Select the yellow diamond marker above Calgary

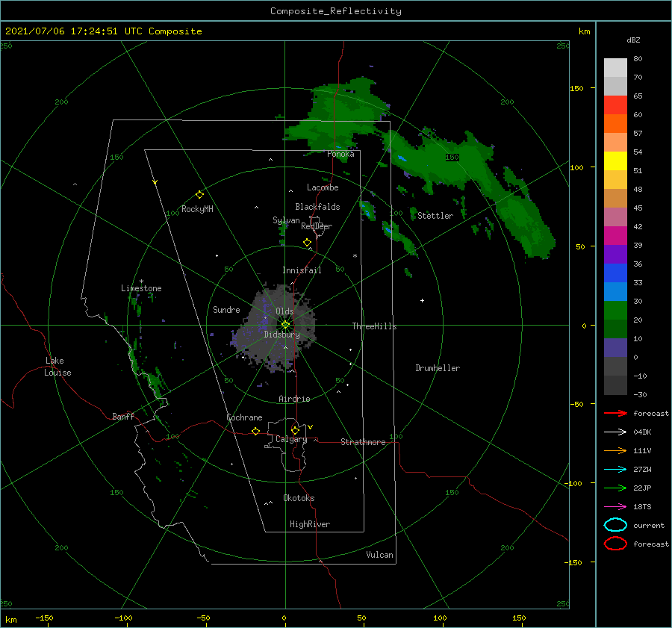295,430
